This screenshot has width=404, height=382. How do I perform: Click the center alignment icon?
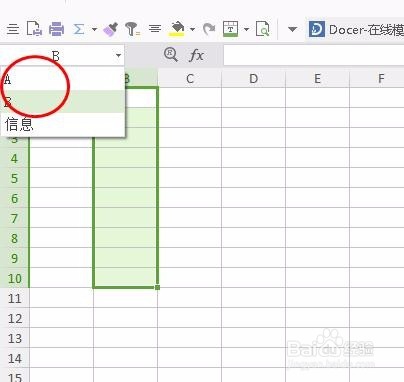(x=155, y=29)
